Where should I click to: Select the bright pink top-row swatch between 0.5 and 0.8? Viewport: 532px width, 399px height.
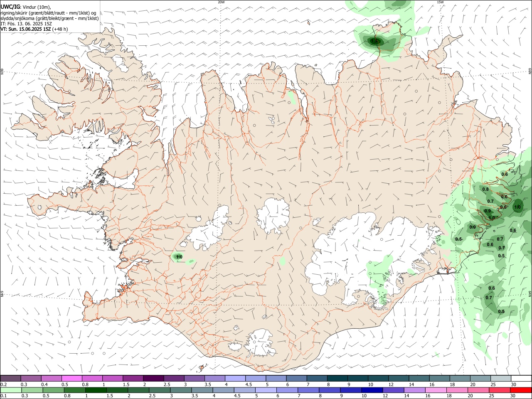(x=72, y=378)
